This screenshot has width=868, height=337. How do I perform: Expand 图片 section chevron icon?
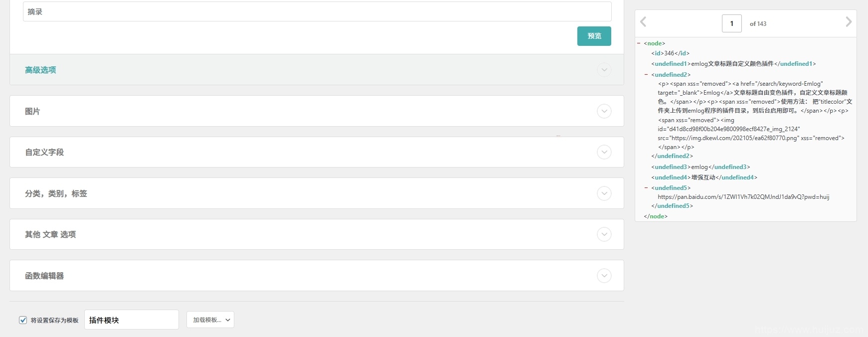604,111
